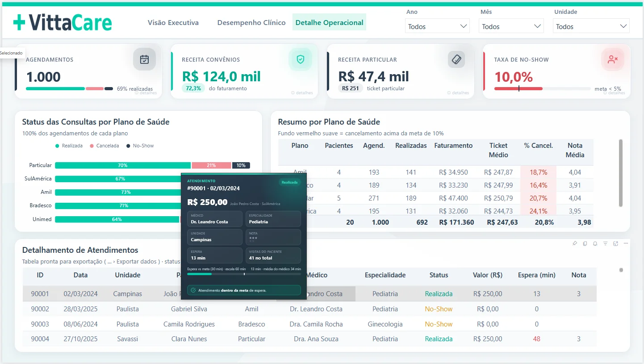
Task: Click the Resumo por Plano table scrollbar
Action: [x=621, y=173]
